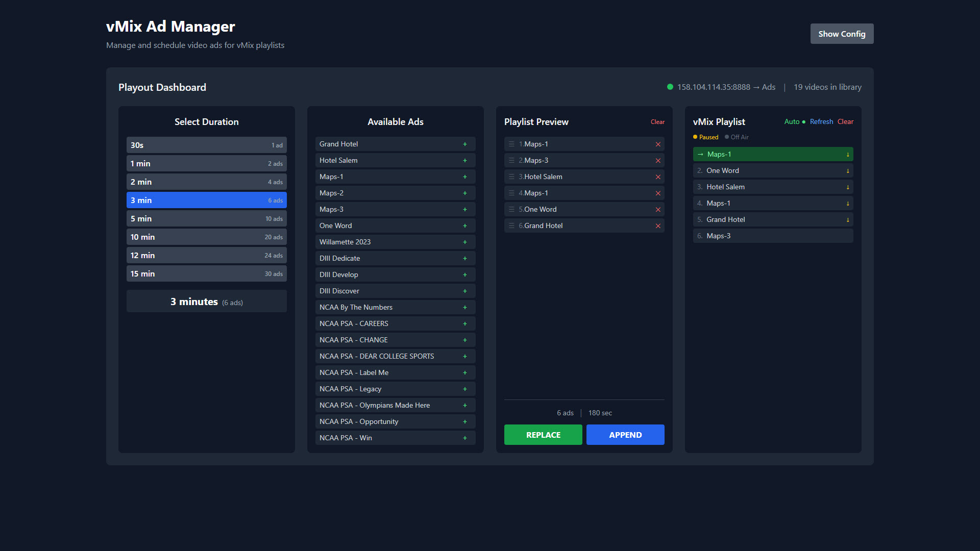Add DIII Dedicate using the plus icon

point(465,258)
